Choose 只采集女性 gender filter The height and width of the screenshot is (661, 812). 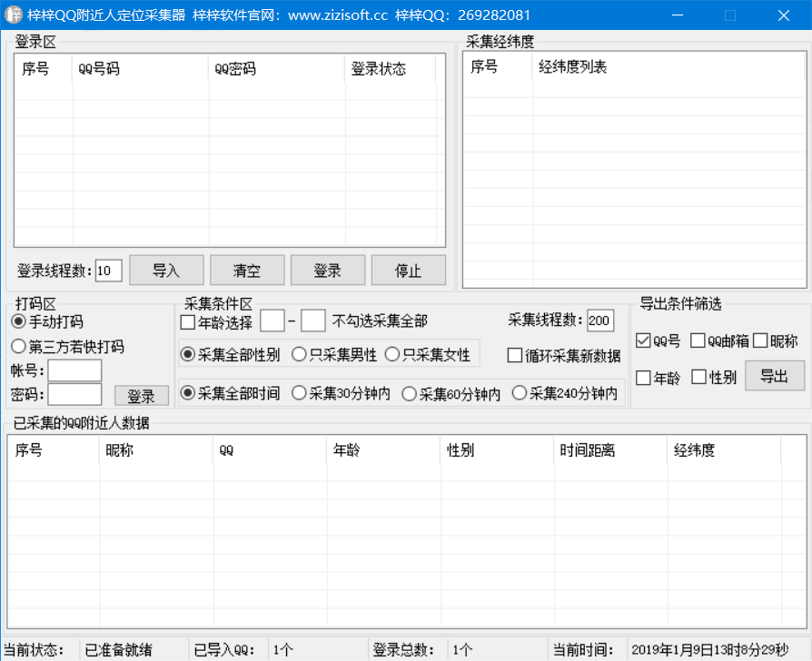[392, 354]
